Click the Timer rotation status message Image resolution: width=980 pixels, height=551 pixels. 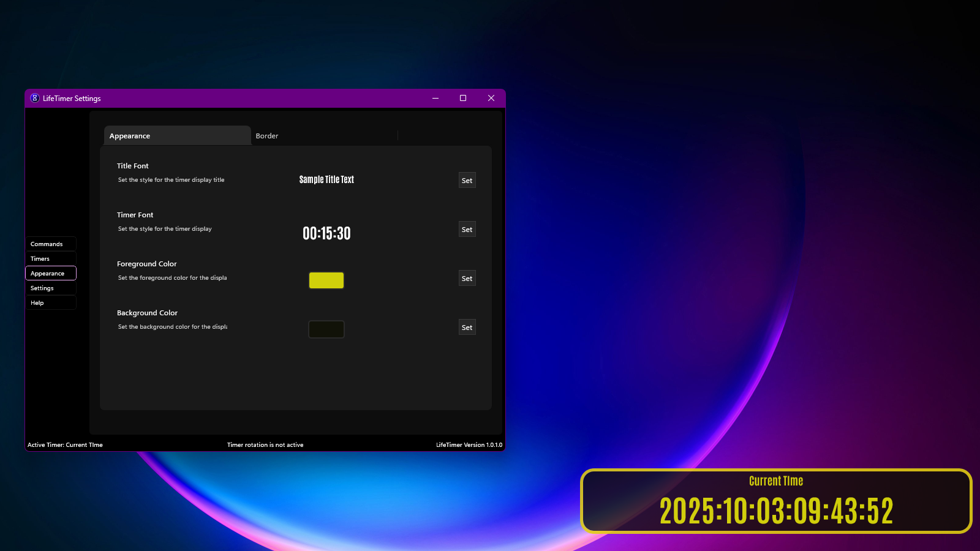(x=265, y=444)
